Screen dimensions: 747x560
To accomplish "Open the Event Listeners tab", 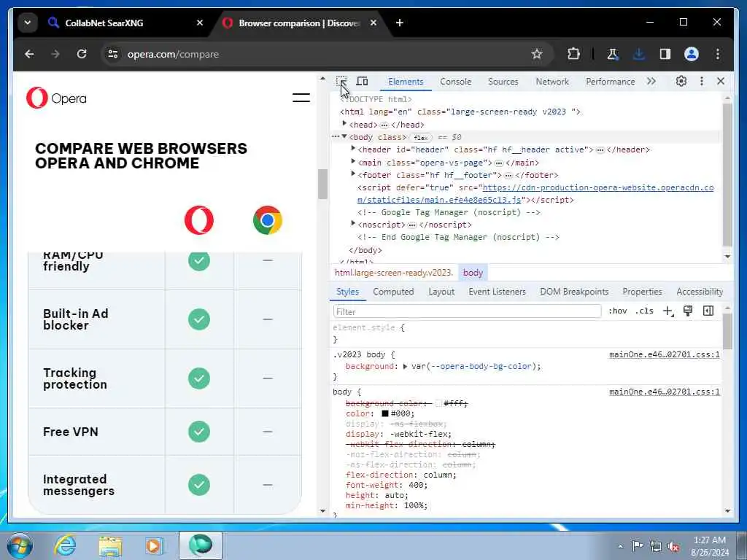I will click(497, 292).
